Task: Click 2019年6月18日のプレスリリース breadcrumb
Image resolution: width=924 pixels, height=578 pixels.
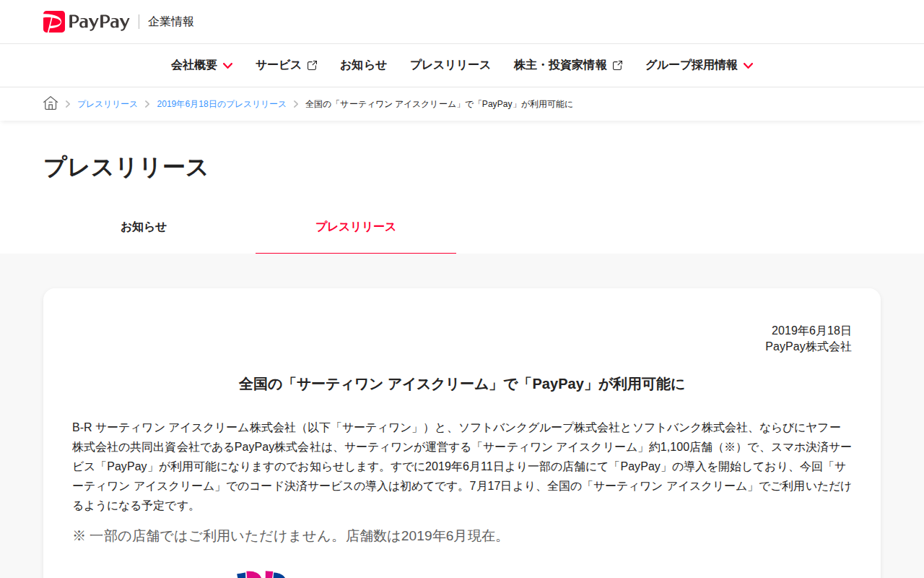Action: pyautogui.click(x=222, y=104)
